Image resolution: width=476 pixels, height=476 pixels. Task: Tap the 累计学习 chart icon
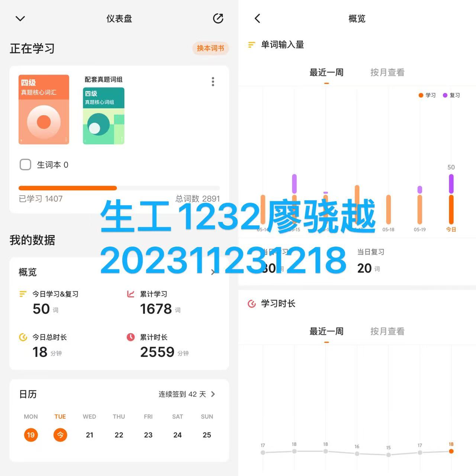(131, 294)
